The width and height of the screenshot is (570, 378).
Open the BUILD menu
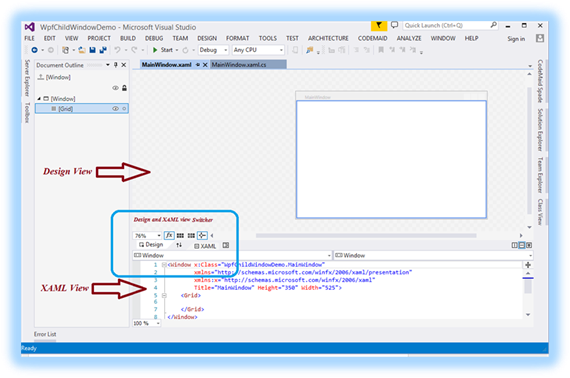[128, 38]
